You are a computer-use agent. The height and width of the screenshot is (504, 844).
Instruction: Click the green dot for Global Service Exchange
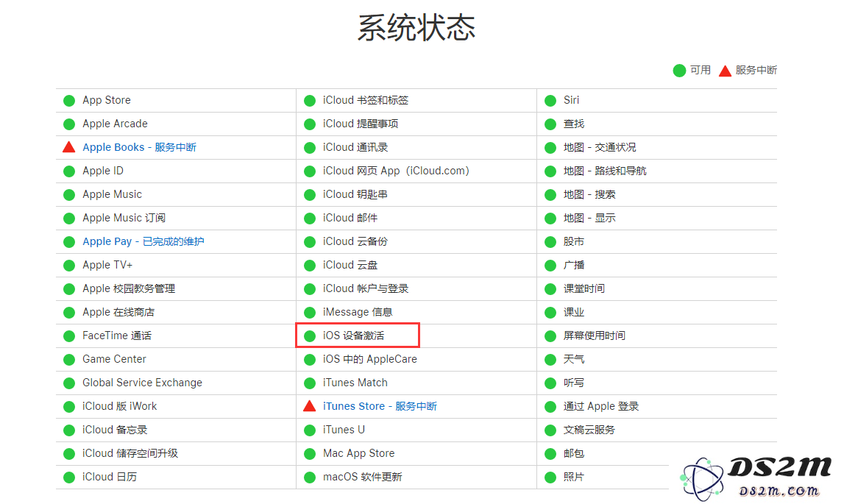pos(69,383)
